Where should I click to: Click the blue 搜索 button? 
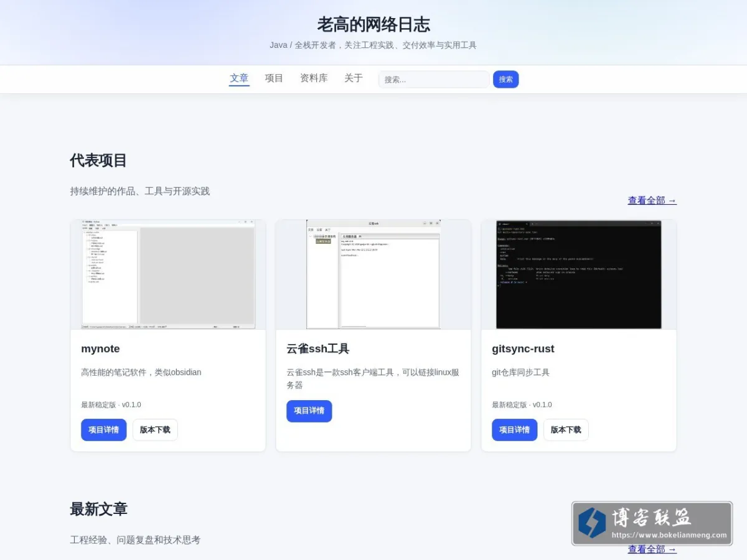tap(505, 80)
